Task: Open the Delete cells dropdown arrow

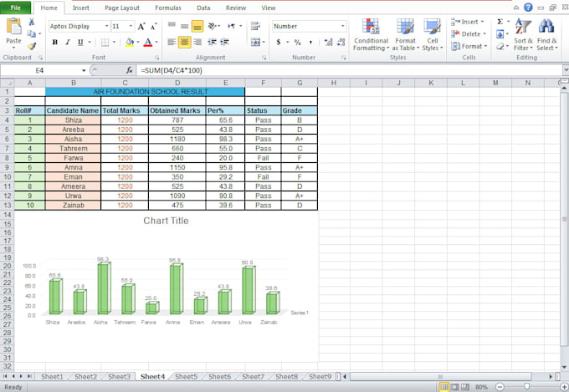Action: 484,34
